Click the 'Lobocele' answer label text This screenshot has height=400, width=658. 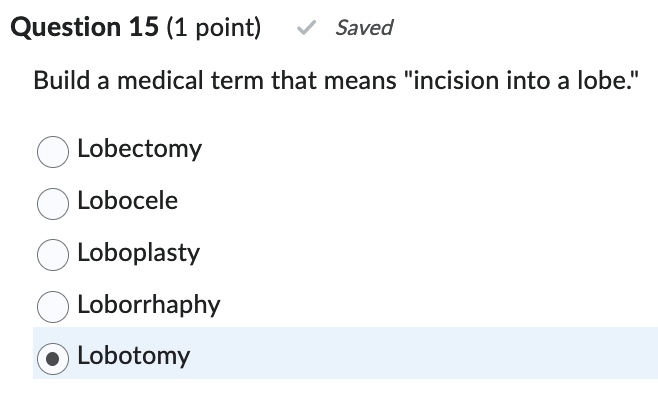(127, 201)
